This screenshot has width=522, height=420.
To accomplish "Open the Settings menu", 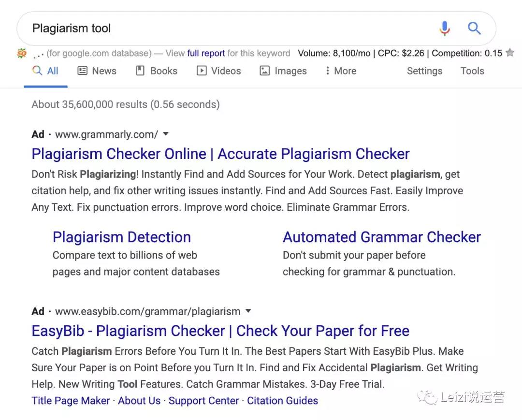I will pos(424,71).
